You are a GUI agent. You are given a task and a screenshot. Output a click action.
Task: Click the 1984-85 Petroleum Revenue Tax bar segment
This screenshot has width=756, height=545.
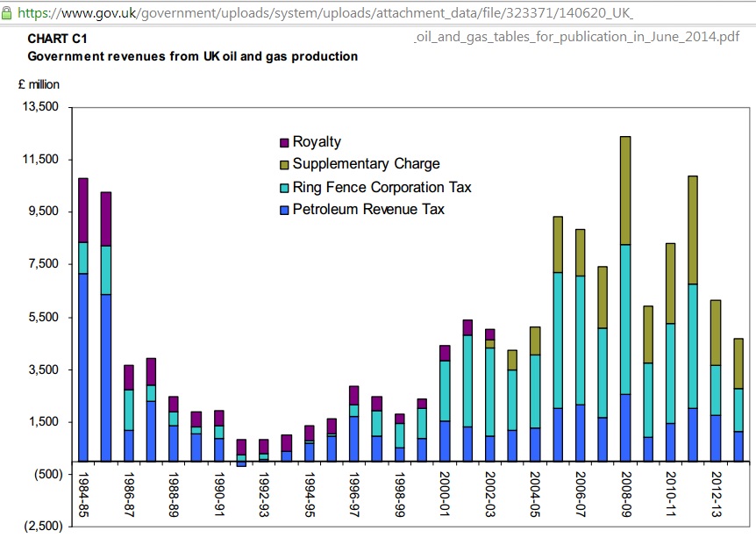point(83,368)
